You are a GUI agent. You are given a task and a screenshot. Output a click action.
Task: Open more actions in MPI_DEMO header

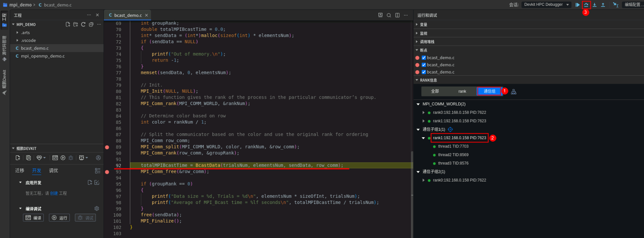pyautogui.click(x=99, y=24)
